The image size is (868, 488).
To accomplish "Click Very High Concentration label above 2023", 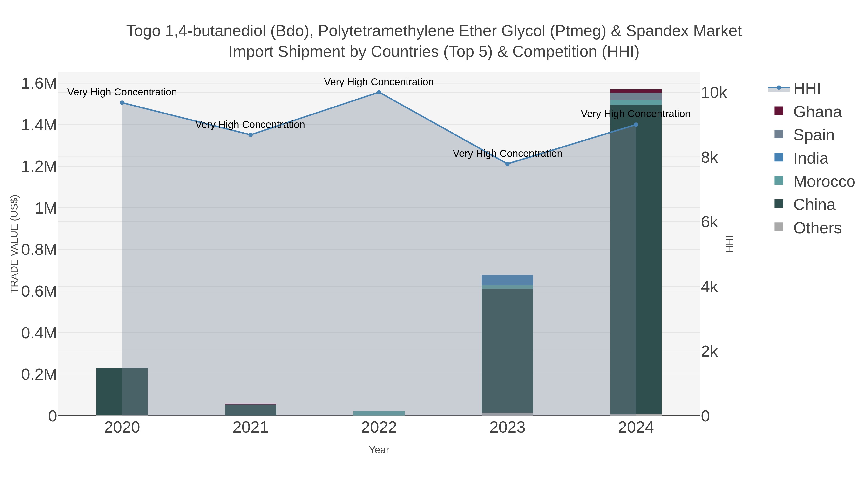I will coord(508,154).
